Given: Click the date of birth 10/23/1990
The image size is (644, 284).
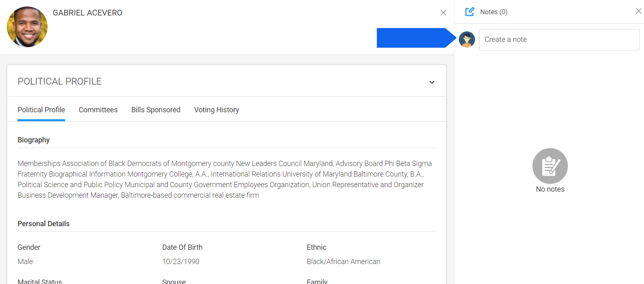Looking at the screenshot, I should (181, 262).
